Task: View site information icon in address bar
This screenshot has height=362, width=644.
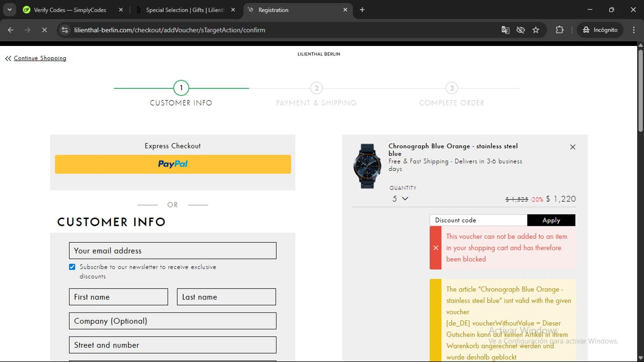Action: [65, 30]
